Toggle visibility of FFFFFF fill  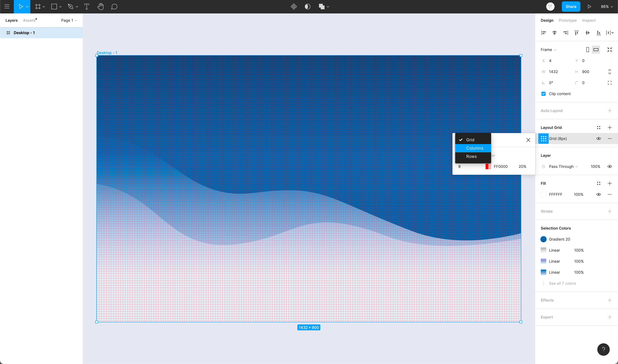click(x=598, y=194)
